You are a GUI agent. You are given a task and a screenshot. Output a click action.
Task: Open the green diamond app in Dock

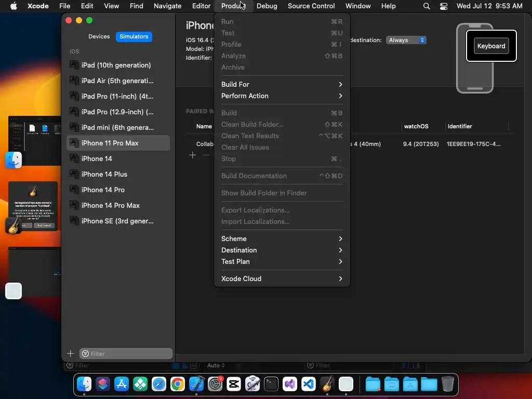140,384
